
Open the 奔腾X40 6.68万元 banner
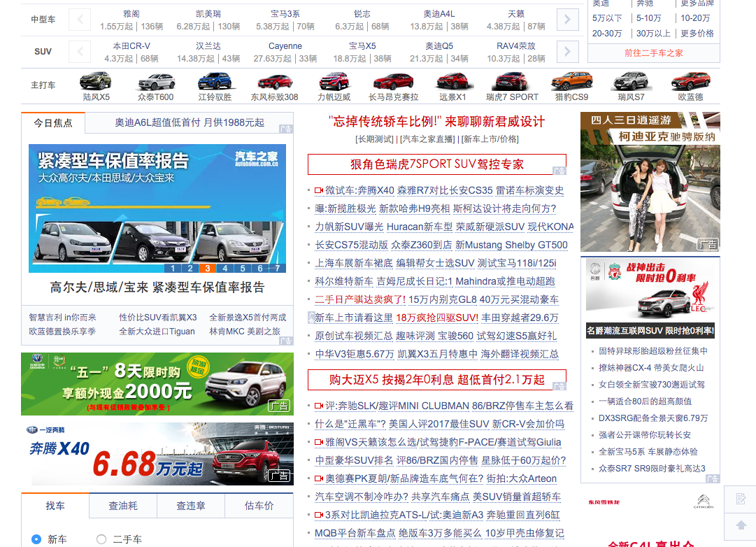point(157,454)
